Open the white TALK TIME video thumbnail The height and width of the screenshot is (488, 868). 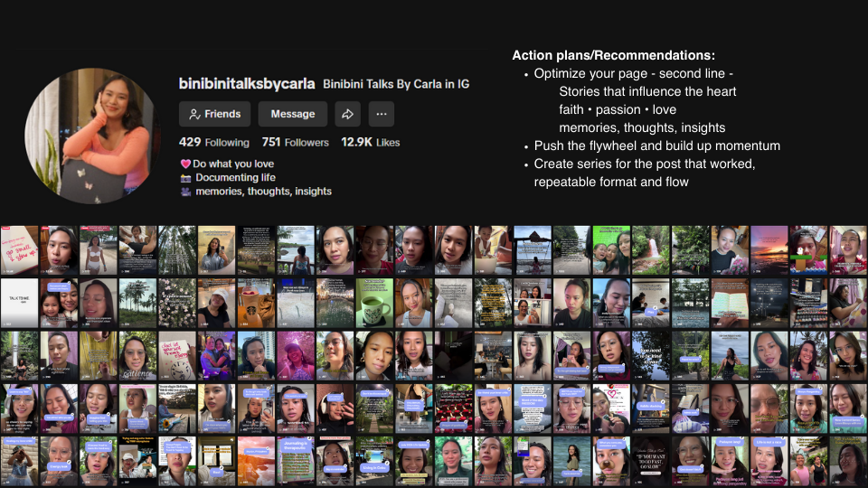(19, 303)
